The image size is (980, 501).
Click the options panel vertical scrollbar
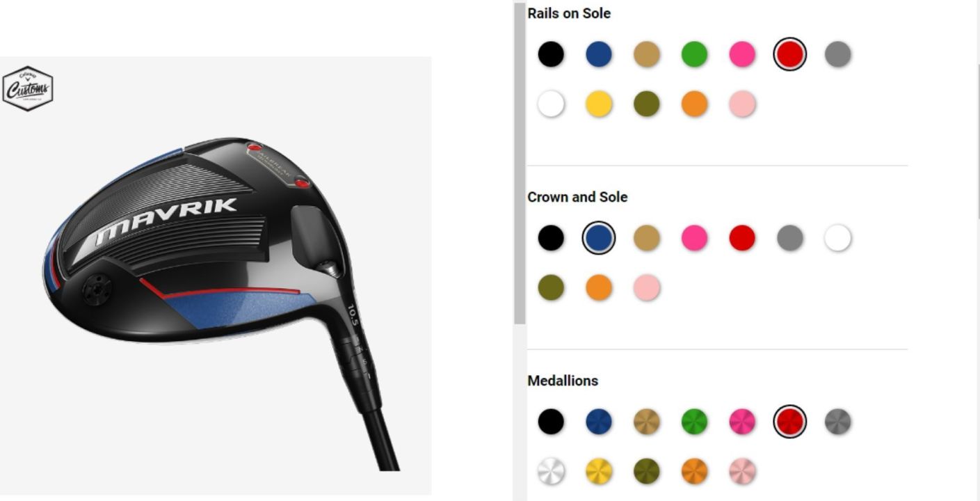tap(520, 164)
